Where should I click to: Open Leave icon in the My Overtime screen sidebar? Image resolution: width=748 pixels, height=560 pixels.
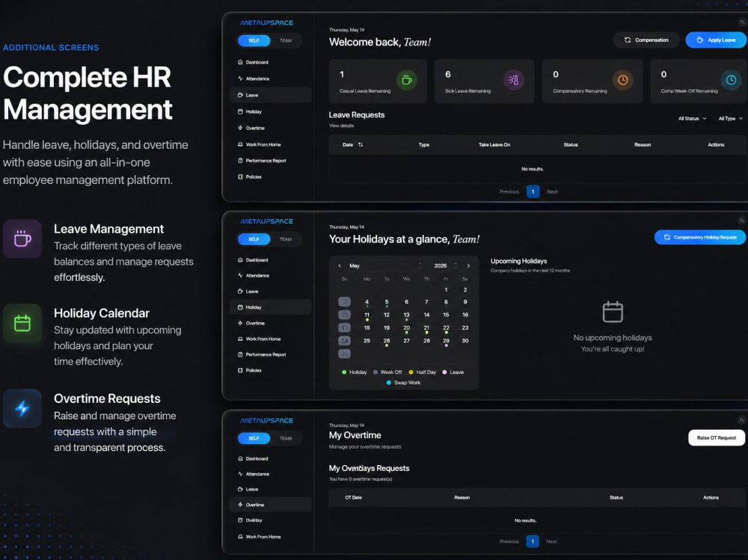240,489
